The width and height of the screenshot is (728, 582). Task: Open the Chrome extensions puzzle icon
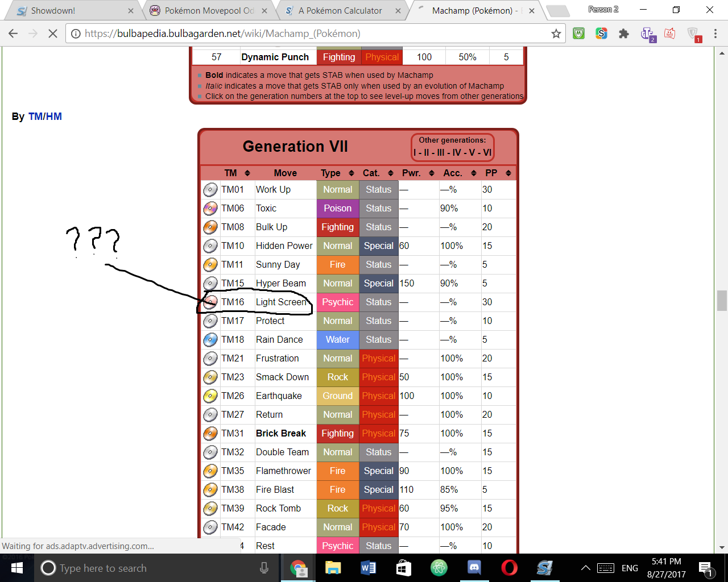coord(624,34)
